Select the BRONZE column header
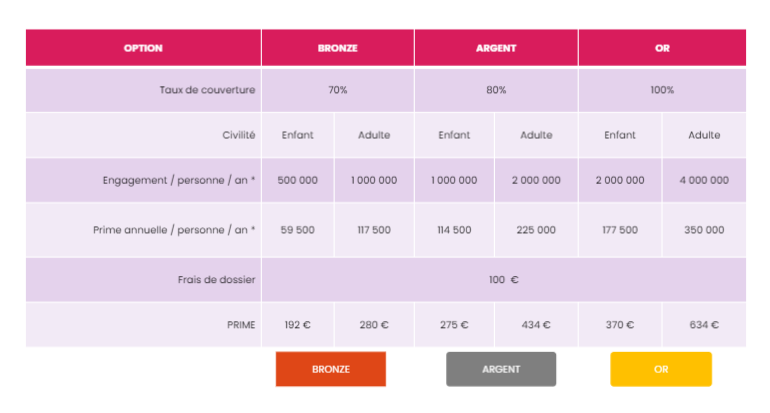The image size is (770, 413). 338,48
